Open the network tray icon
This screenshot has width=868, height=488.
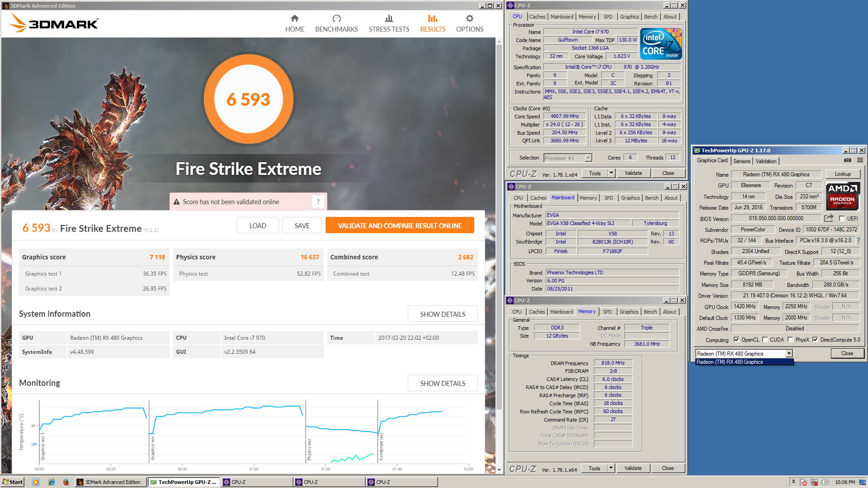[814, 482]
